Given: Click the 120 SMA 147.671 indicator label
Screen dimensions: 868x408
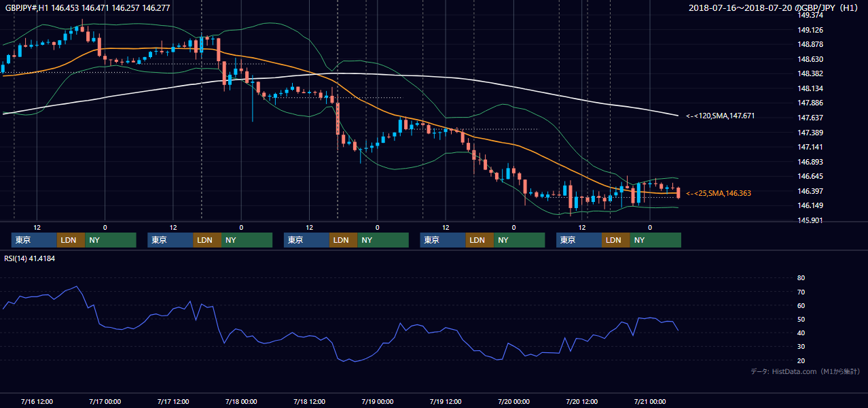Looking at the screenshot, I should 720,116.
